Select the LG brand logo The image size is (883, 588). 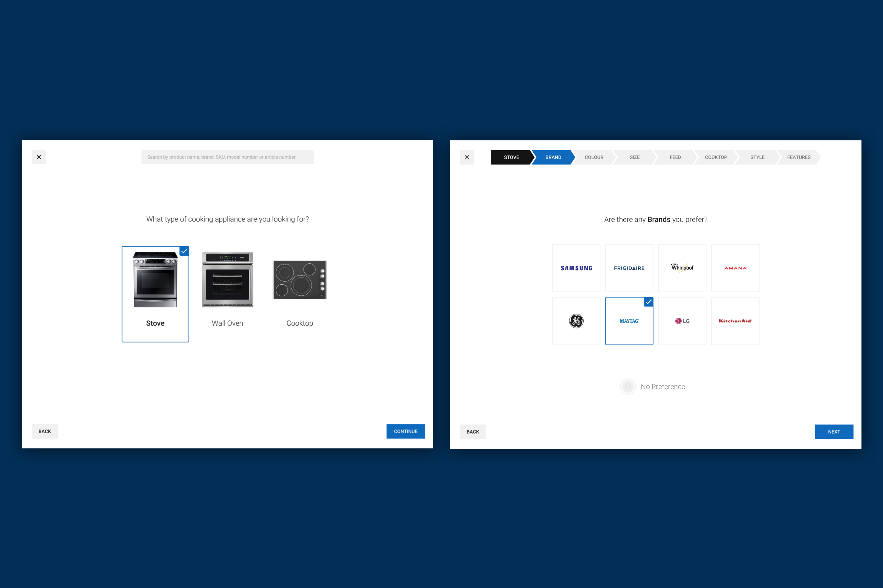coord(682,321)
